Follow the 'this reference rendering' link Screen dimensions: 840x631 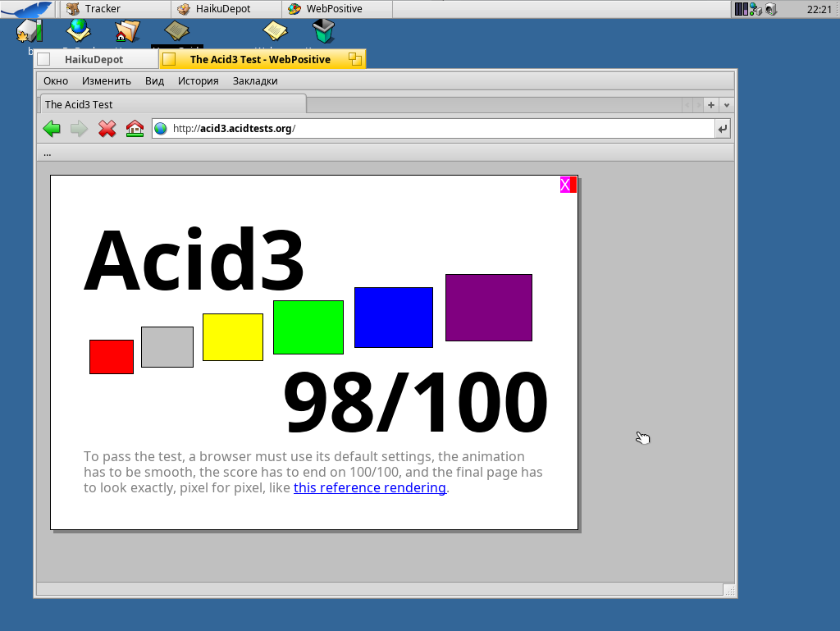pos(370,487)
